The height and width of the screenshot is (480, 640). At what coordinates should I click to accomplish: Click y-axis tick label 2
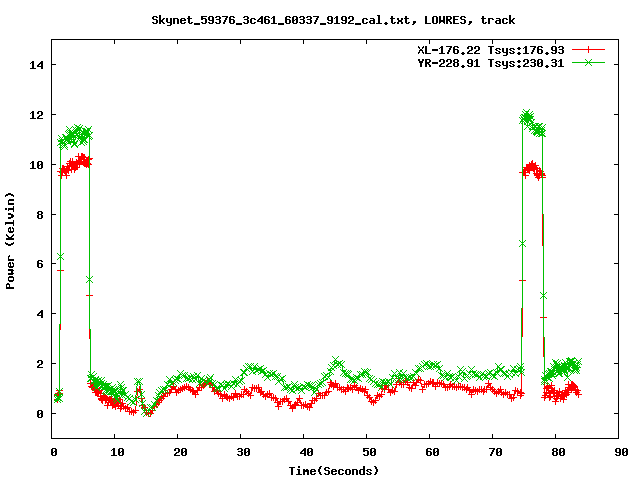click(40, 364)
